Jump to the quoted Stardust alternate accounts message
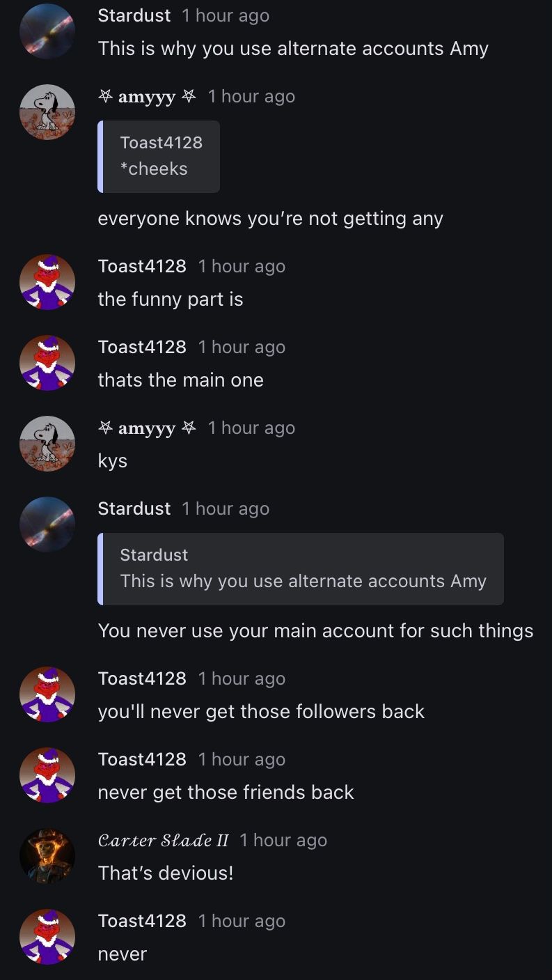This screenshot has width=552, height=980. [x=301, y=568]
